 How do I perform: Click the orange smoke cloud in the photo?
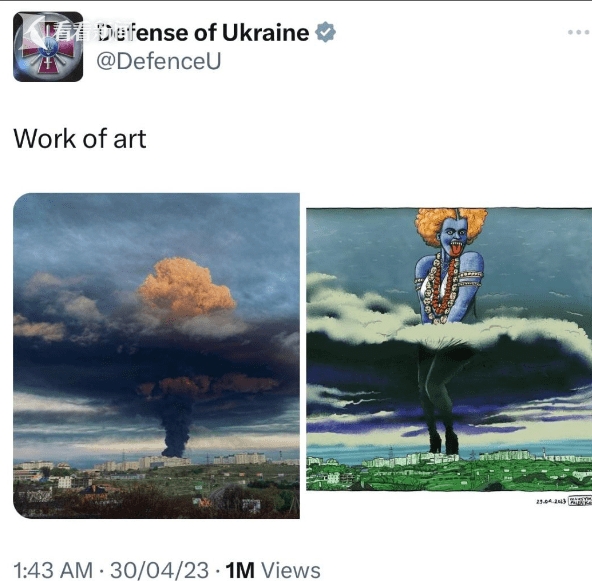pos(186,287)
